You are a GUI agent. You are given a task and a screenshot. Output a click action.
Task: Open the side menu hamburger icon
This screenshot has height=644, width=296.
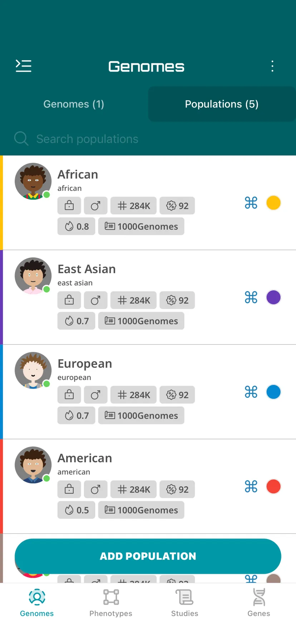[24, 66]
